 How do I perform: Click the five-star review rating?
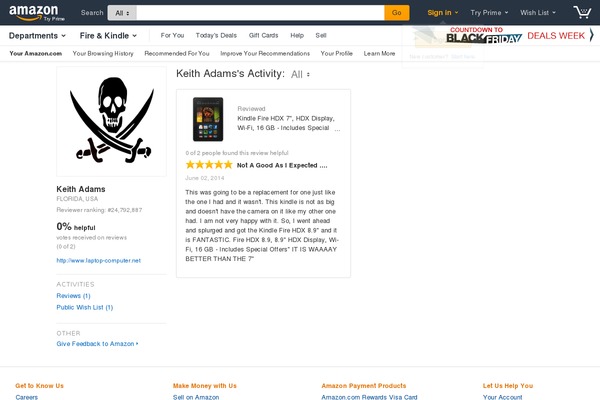[x=209, y=165]
